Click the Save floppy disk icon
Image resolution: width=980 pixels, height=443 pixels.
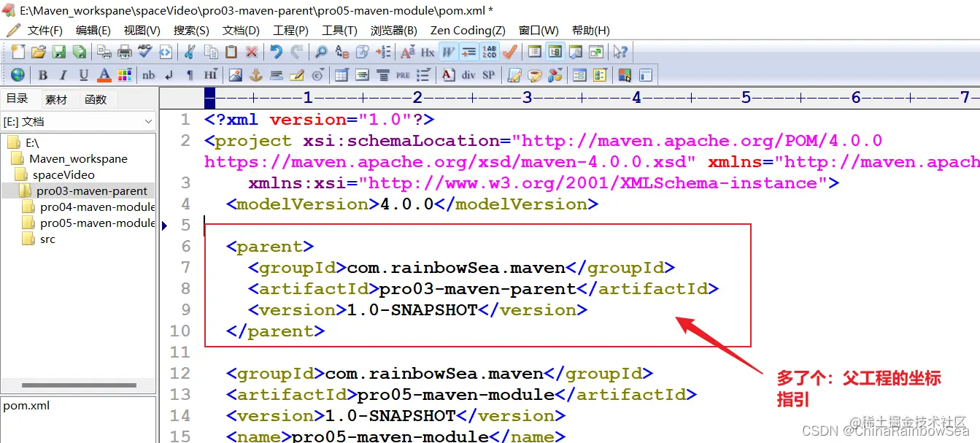click(59, 52)
